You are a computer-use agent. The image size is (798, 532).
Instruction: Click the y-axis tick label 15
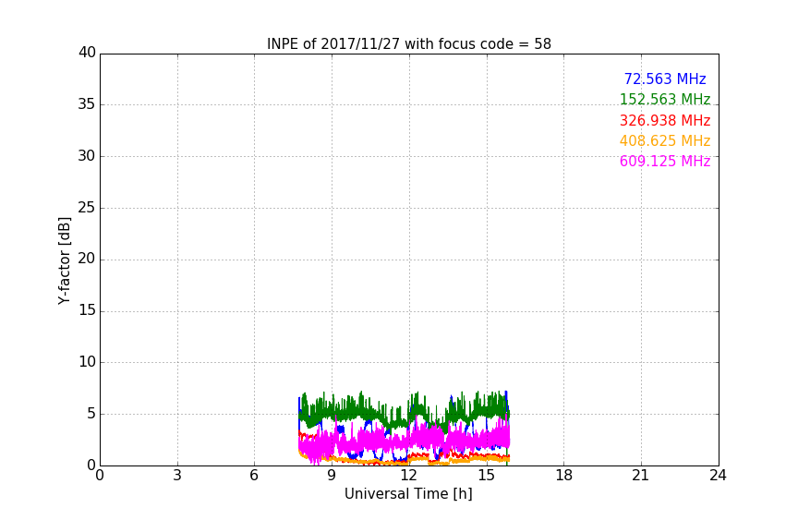click(x=87, y=310)
